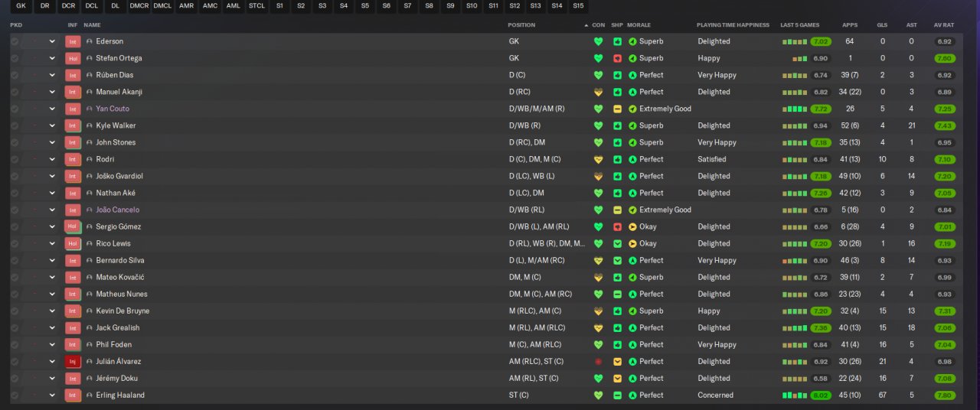Click the yellow sharpness icon for Yan Couto
The image size is (980, 410).
617,109
